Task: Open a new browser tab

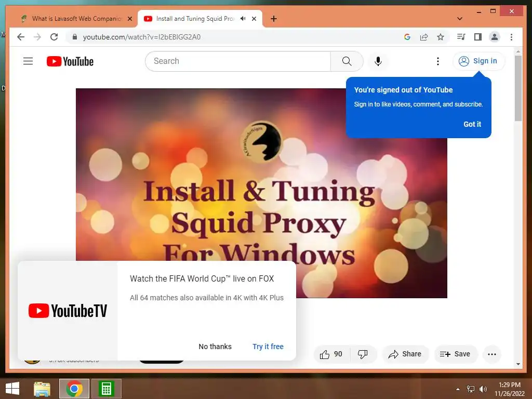Action: click(x=274, y=19)
